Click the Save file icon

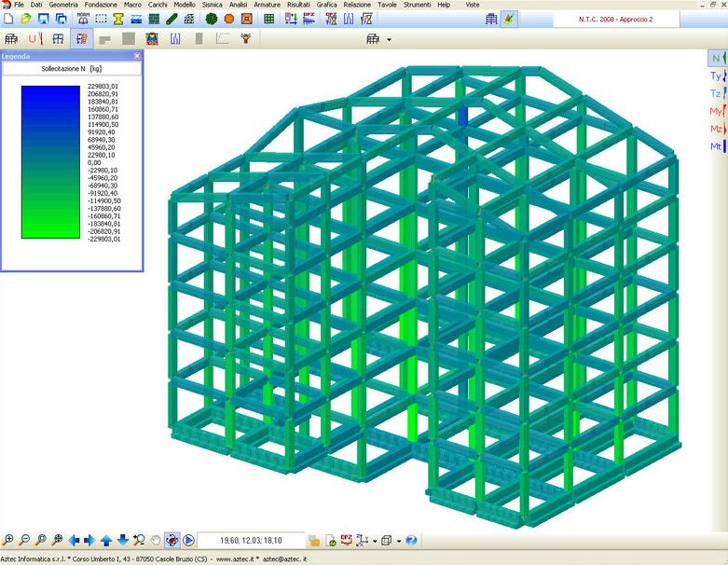pyautogui.click(x=44, y=19)
